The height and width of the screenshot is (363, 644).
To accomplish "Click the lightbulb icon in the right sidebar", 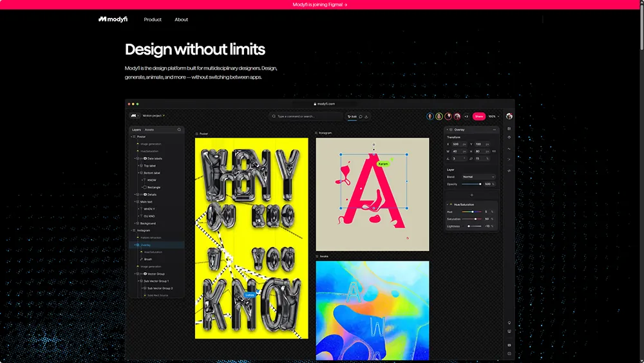I will click(509, 322).
